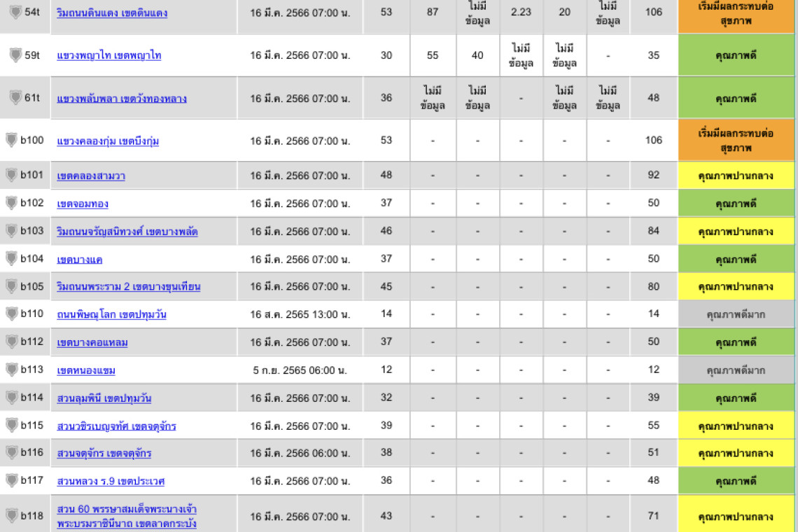
Task: Select the shield icon for station b116
Action: [x=11, y=452]
